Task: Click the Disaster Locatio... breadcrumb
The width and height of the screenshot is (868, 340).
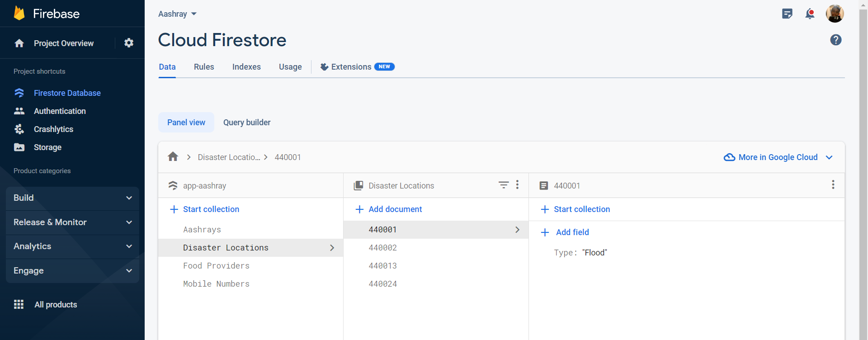Action: tap(229, 157)
